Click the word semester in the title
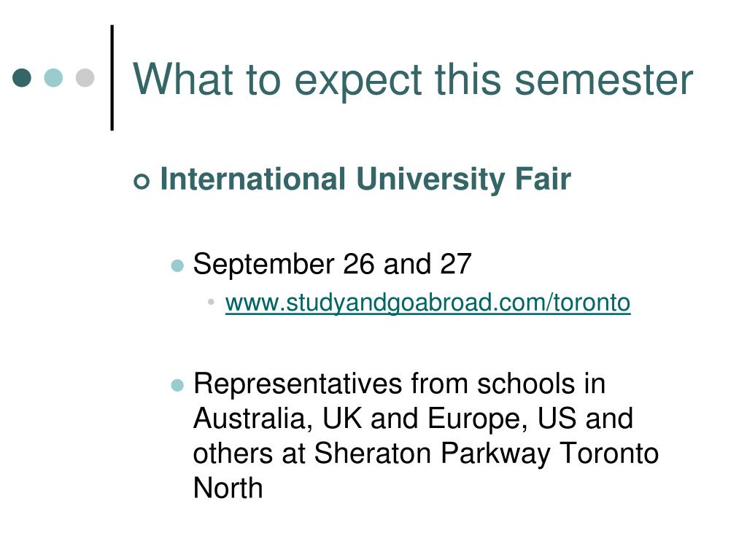 click(x=603, y=80)
